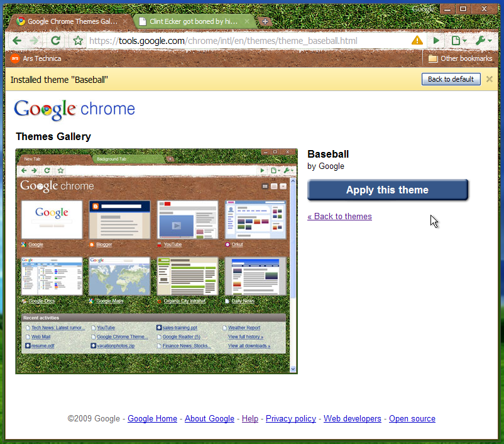504x444 pixels.
Task: Click the 'Installed theme "Baseball"' message text
Action: coord(59,80)
